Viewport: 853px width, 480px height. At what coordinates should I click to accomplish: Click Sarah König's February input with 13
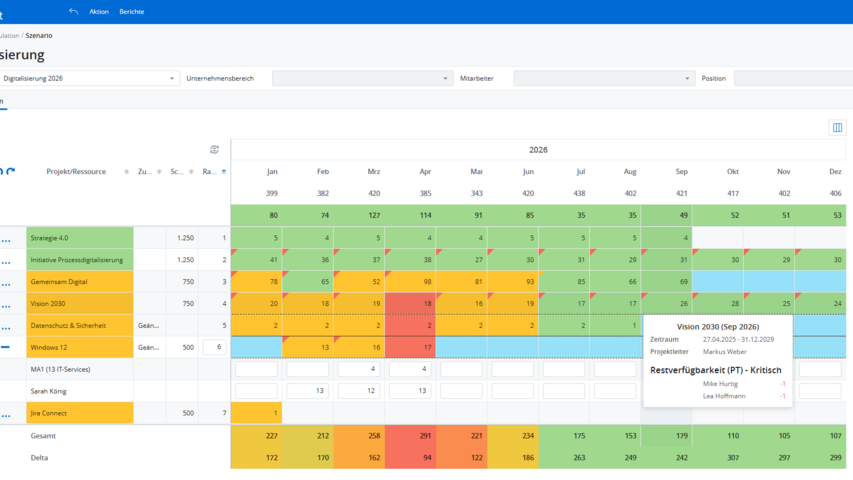[307, 391]
